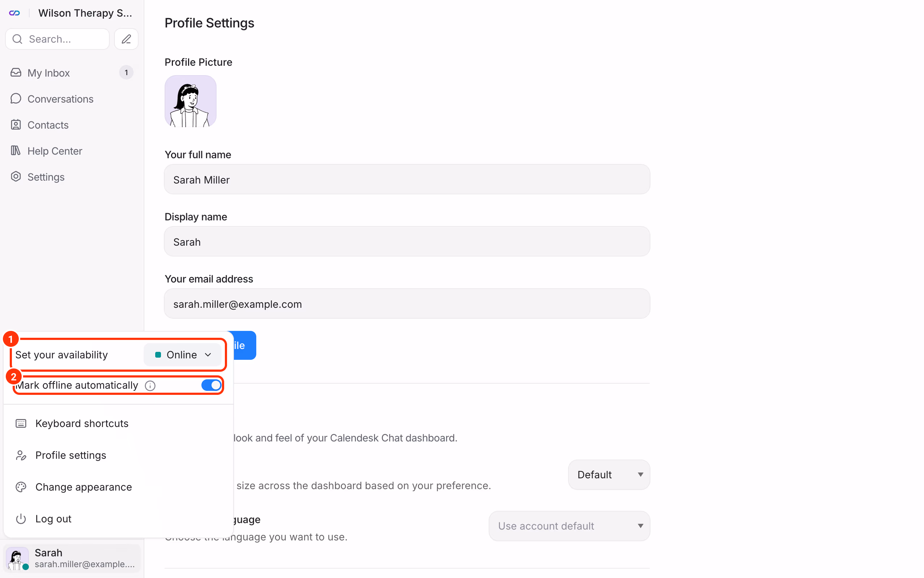Open Conversations in sidebar
924x578 pixels.
coord(72,99)
